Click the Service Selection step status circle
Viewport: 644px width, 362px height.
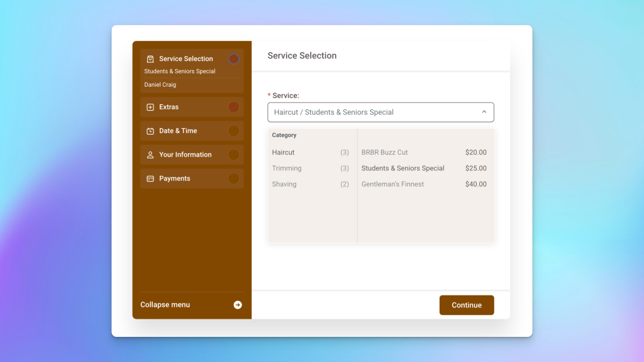(x=234, y=59)
